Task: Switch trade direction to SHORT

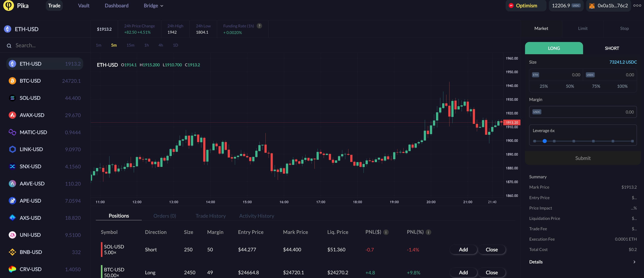Action: click(612, 48)
